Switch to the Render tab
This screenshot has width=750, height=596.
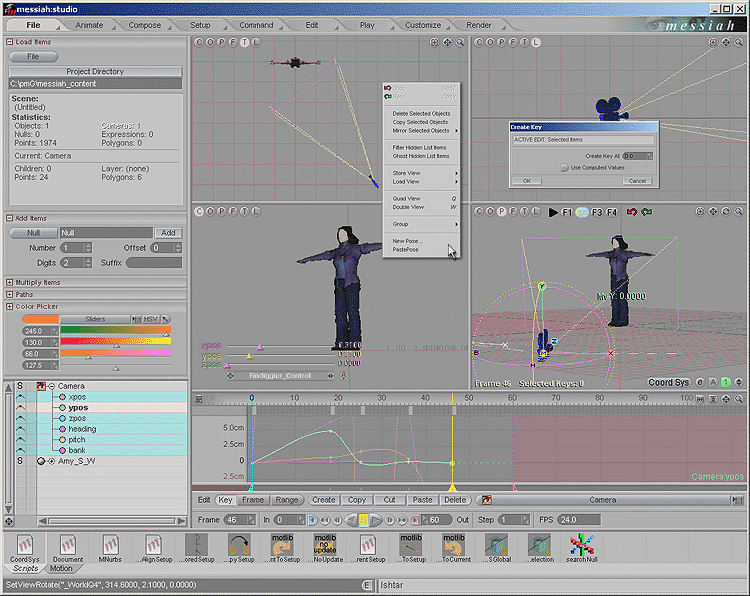[x=478, y=25]
